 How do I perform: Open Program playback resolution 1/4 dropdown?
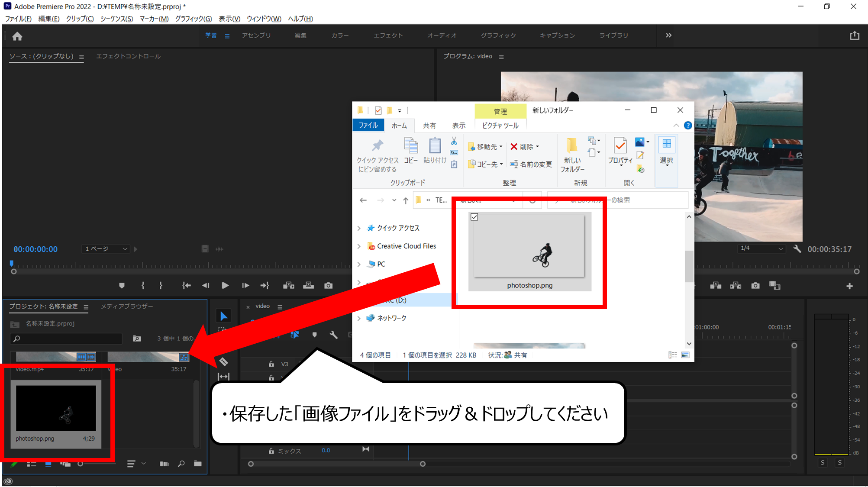pyautogui.click(x=762, y=248)
